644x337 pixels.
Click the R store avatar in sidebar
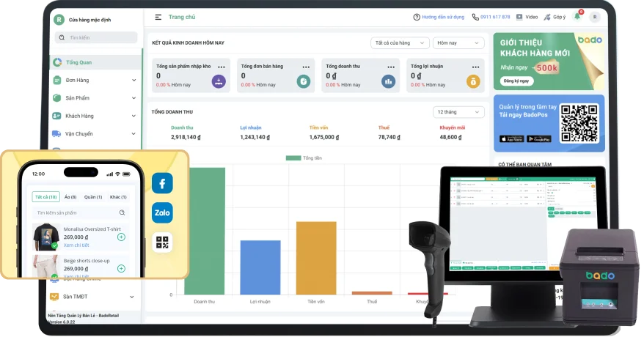(x=59, y=20)
